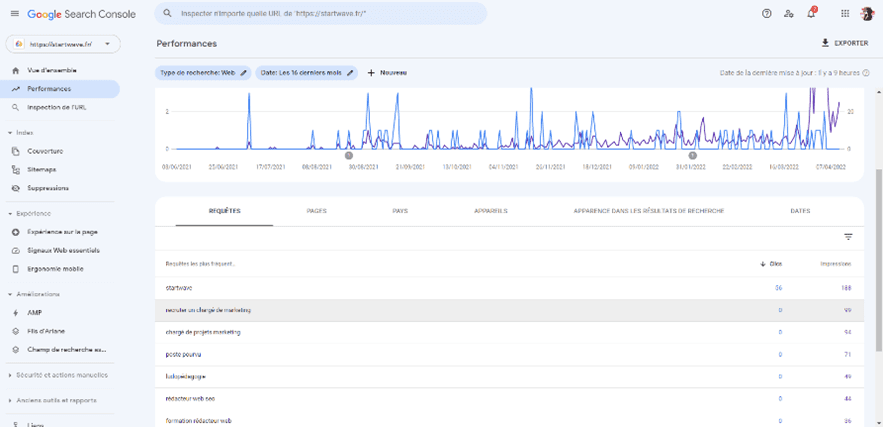This screenshot has height=427, width=883.
Task: Click the Couverture pages icon
Action: (x=16, y=151)
